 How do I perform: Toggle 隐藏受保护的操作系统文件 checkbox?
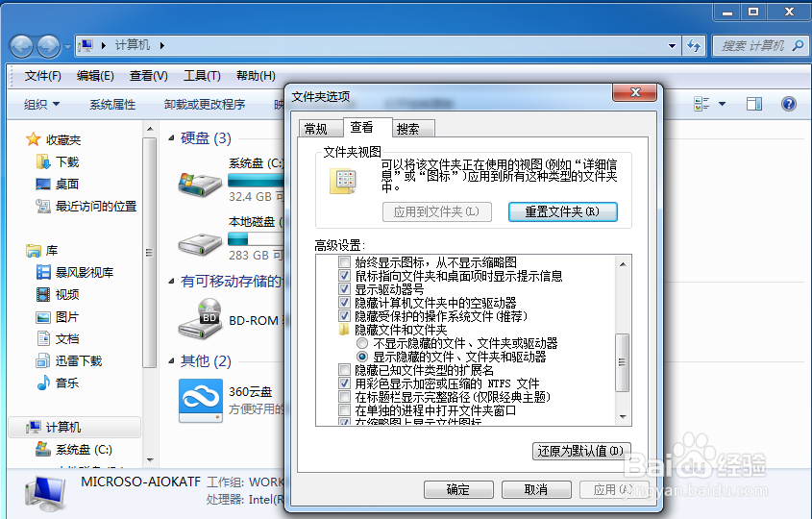click(344, 315)
